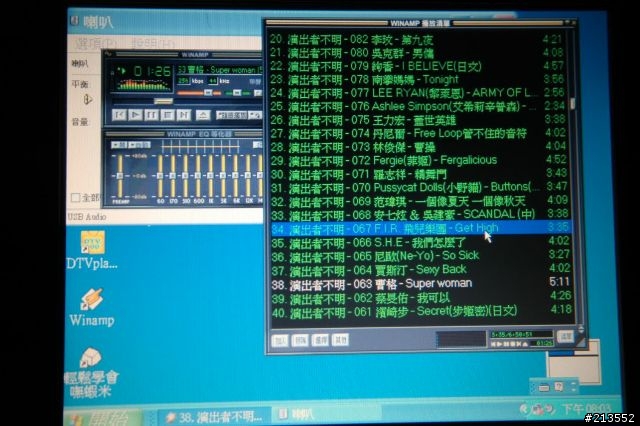Click the 170 Hz equalizer band slider
640x426 pixels.
[x=173, y=175]
